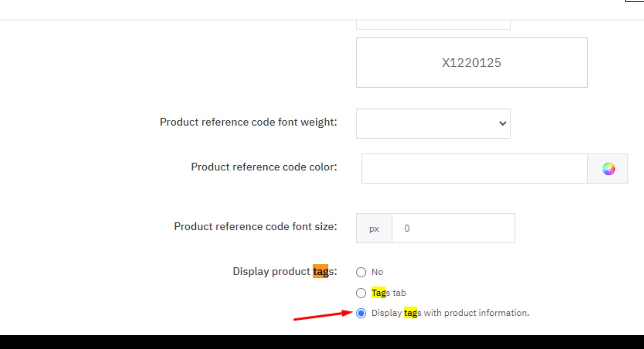Click the "Display product tags:" label
This screenshot has height=349, width=644.
(285, 272)
